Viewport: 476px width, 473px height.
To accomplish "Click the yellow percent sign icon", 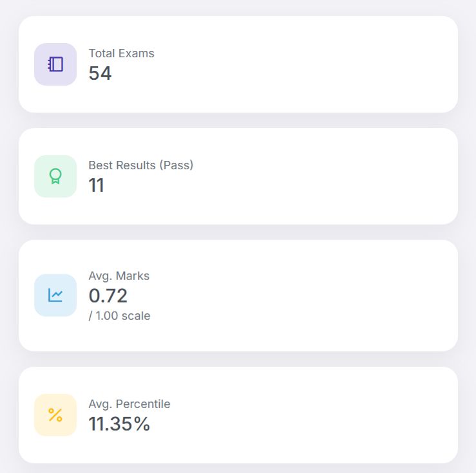I will (x=55, y=415).
